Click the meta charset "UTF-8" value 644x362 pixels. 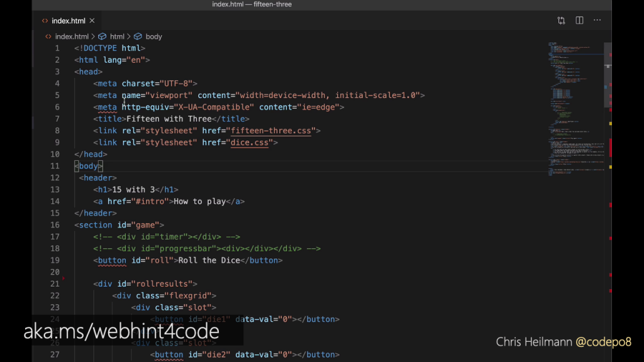(176, 84)
